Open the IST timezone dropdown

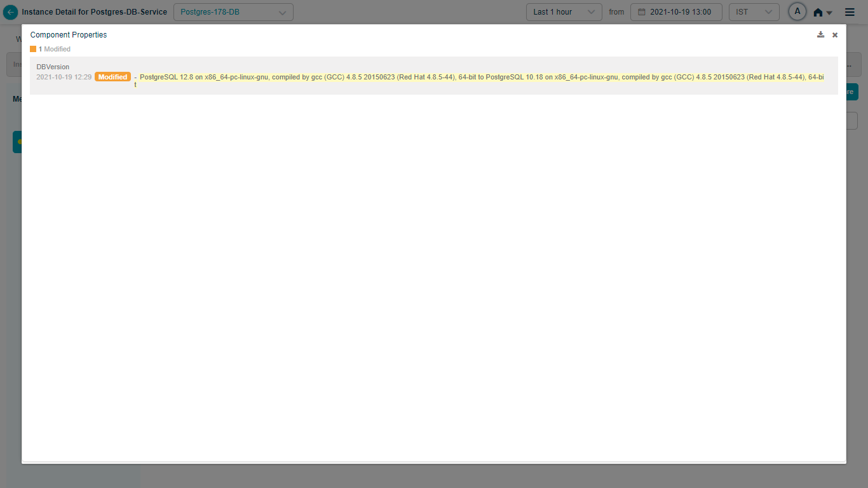[x=754, y=12]
